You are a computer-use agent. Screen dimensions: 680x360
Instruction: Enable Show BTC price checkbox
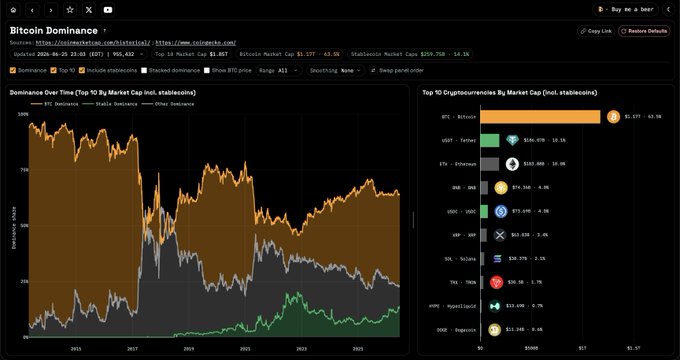coord(207,70)
